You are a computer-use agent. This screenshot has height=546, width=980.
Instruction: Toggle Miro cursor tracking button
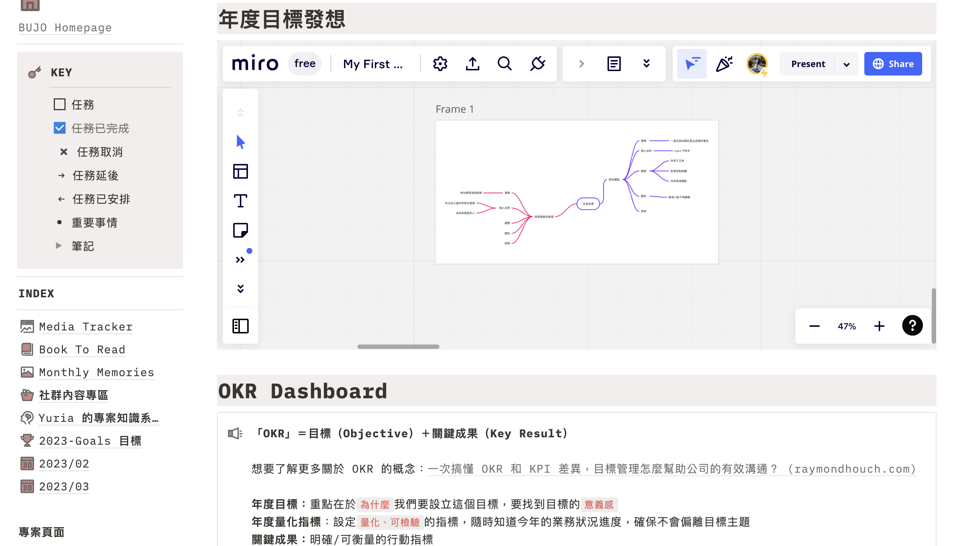pos(692,63)
